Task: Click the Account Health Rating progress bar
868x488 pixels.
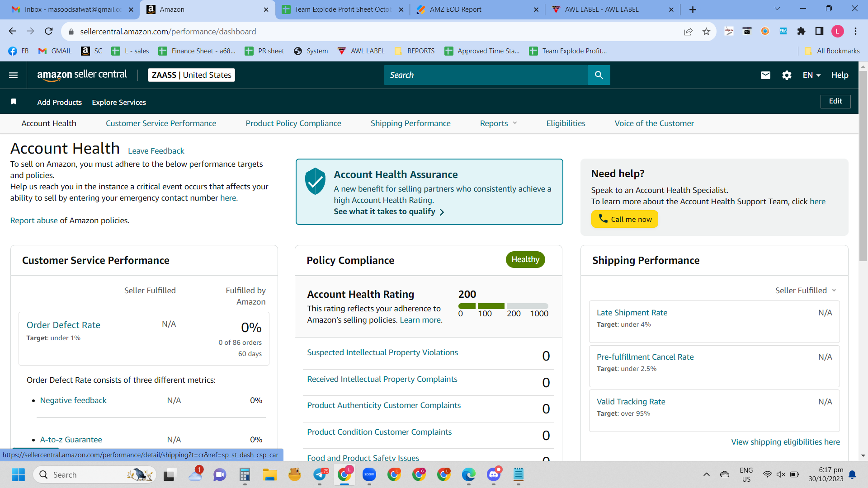Action: pos(503,306)
